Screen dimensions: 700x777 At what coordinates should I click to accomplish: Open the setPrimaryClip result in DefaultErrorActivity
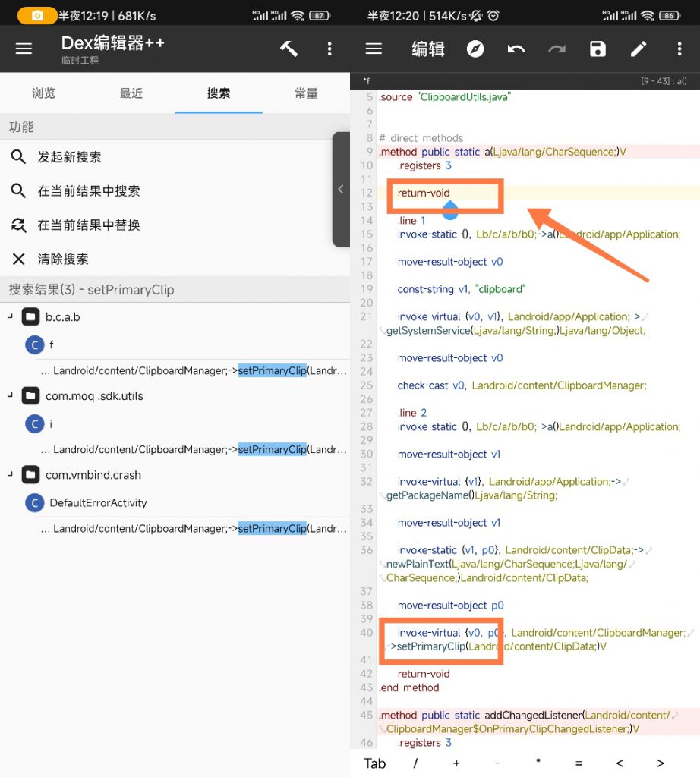click(x=175, y=528)
